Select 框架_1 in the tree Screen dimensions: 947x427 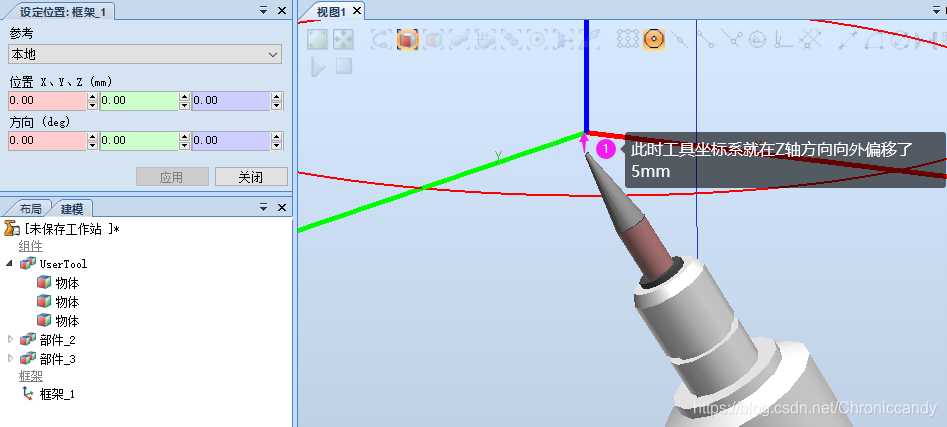(x=57, y=394)
